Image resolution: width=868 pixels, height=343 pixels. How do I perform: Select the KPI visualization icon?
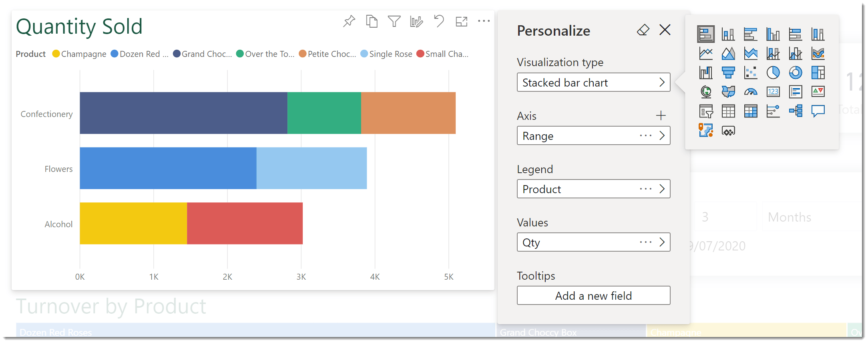(x=818, y=92)
